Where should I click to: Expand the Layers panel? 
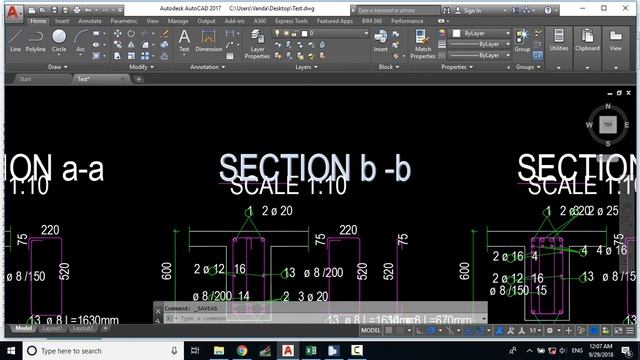click(306, 67)
